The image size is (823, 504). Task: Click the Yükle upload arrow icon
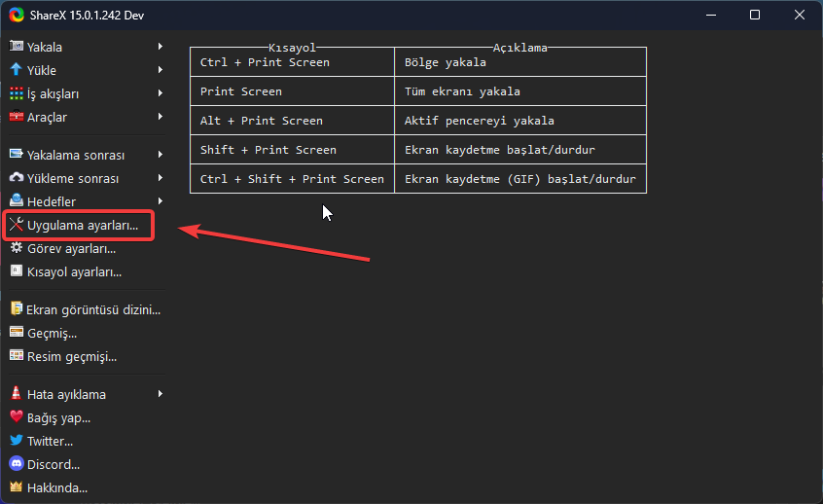pyautogui.click(x=16, y=70)
